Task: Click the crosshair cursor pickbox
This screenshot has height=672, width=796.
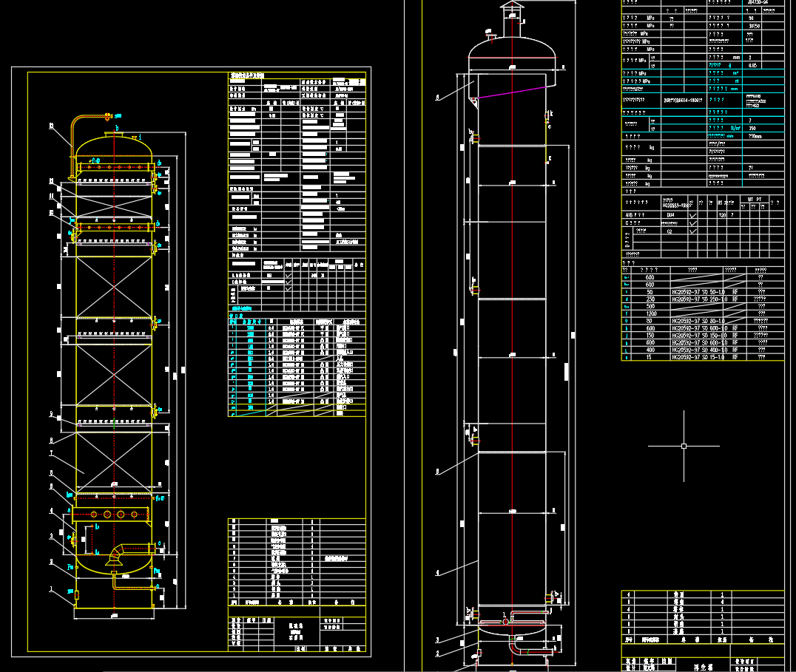Action: pos(684,446)
